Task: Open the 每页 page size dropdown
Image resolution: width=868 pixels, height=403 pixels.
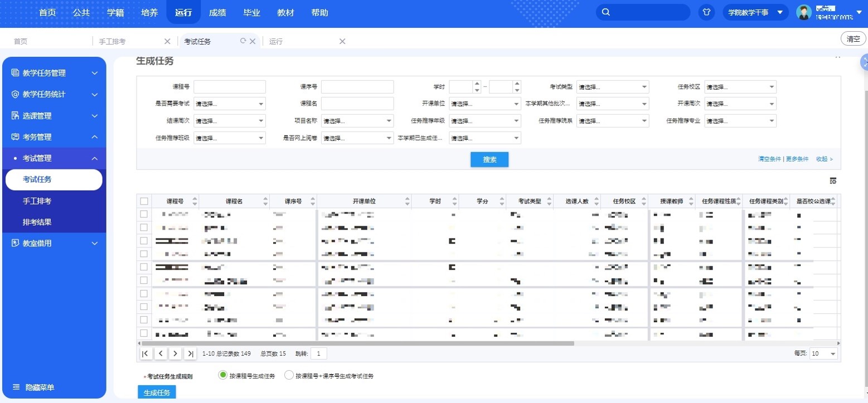Action: click(x=824, y=353)
